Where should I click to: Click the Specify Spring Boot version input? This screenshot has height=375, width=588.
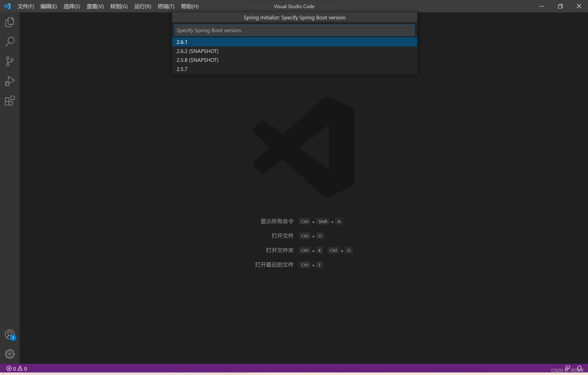coord(294,30)
